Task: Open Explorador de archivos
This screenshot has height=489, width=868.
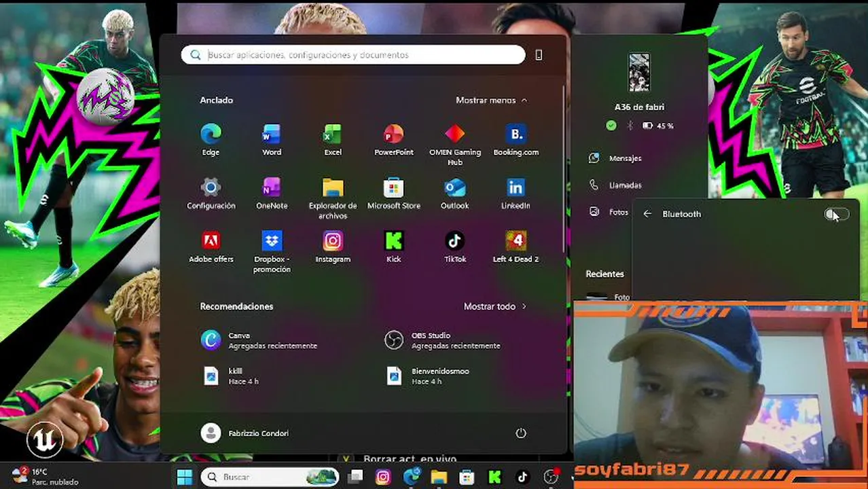Action: click(x=333, y=198)
